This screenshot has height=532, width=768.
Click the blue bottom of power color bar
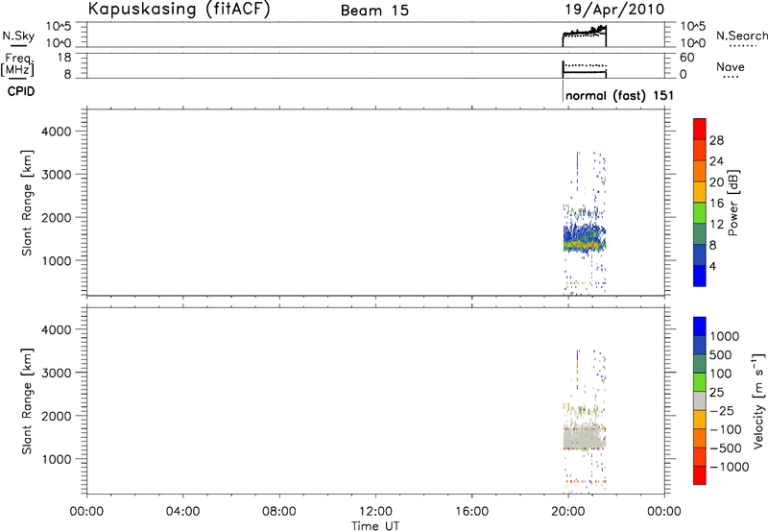(700, 276)
